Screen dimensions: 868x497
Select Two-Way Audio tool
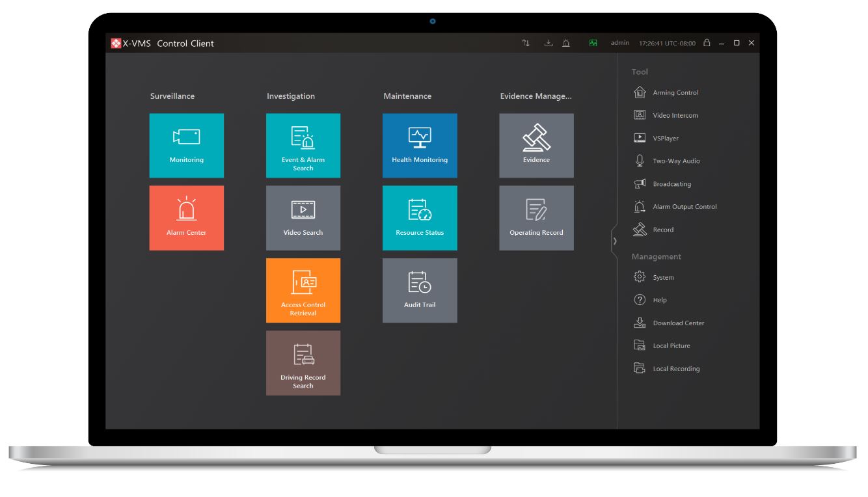(x=676, y=161)
